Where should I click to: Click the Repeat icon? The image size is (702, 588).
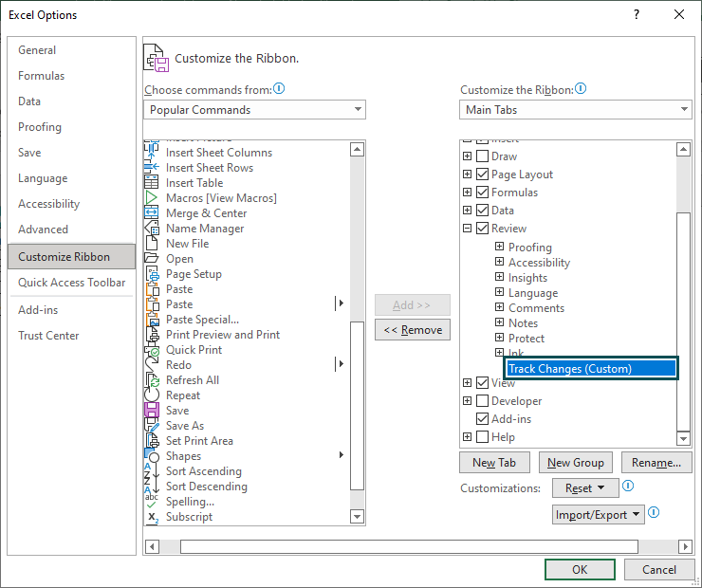click(x=152, y=395)
